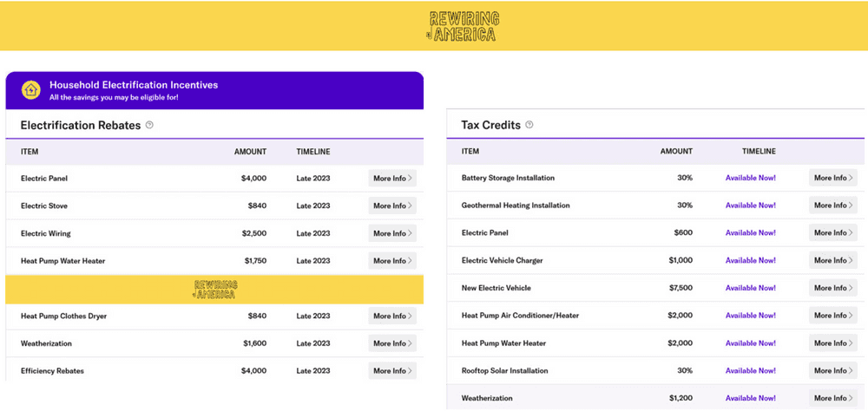This screenshot has height=411, width=868.
Task: Click the 30% Rooftop Solar Installation amount
Action: pyautogui.click(x=684, y=370)
